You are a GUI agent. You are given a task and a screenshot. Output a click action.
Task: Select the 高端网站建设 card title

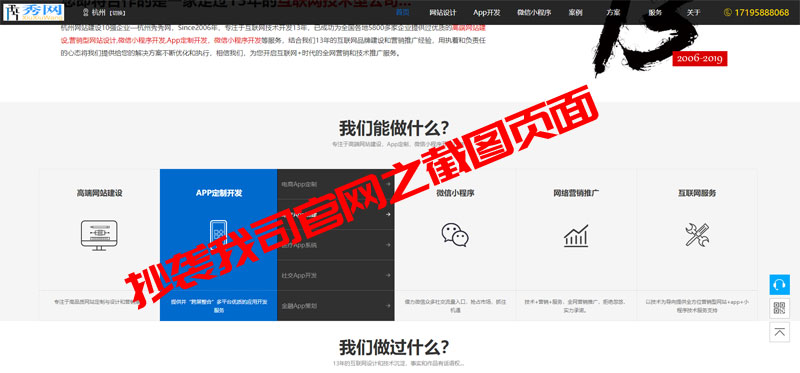[99, 193]
